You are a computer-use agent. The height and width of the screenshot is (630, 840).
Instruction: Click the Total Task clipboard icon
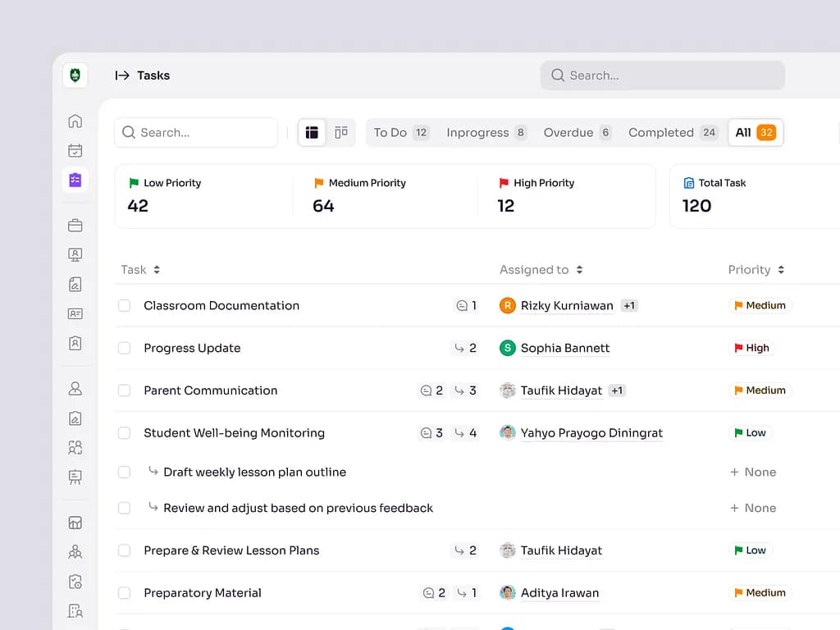pos(689,183)
